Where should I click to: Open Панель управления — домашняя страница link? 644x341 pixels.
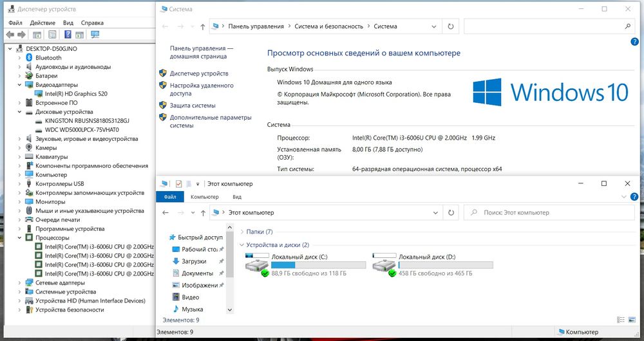pyautogui.click(x=201, y=53)
